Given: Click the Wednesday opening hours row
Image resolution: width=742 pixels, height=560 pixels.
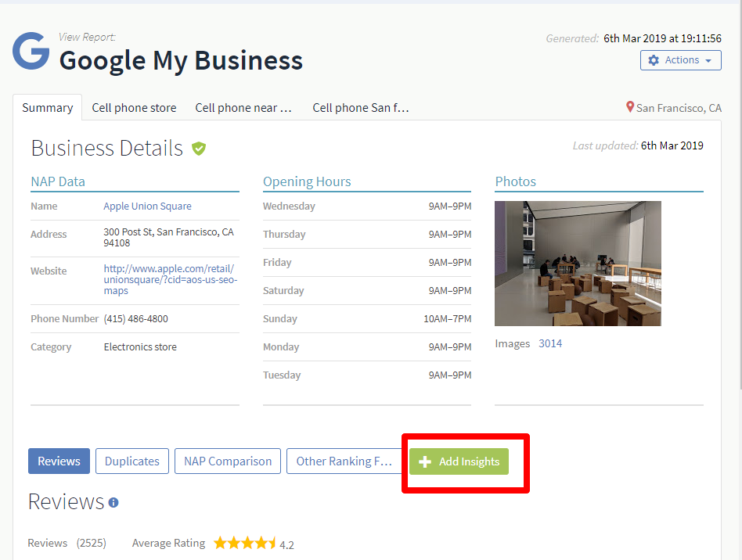Looking at the screenshot, I should (367, 206).
